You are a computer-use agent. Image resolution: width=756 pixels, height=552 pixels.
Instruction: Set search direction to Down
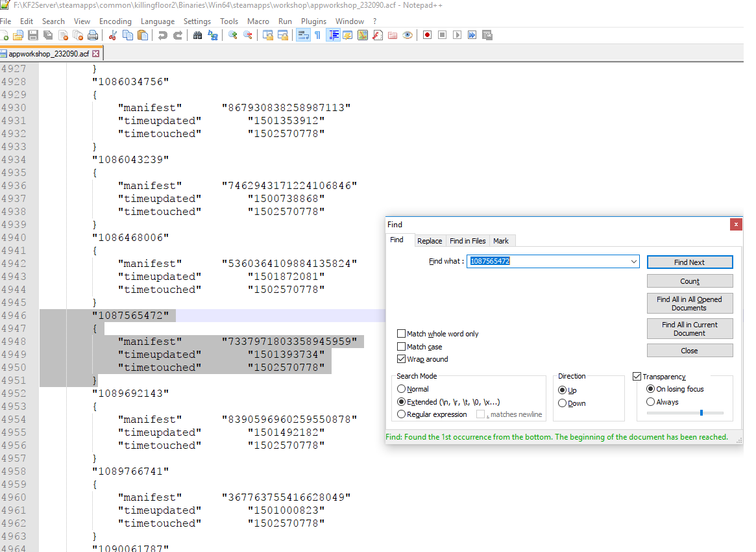click(562, 403)
